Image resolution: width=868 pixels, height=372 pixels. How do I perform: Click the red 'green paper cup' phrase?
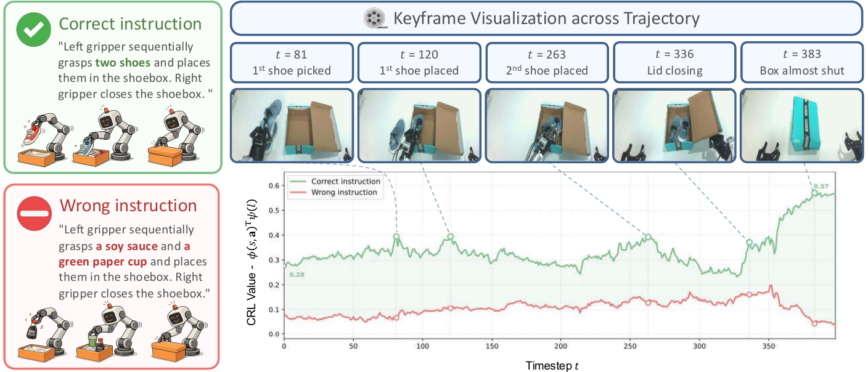click(x=102, y=262)
